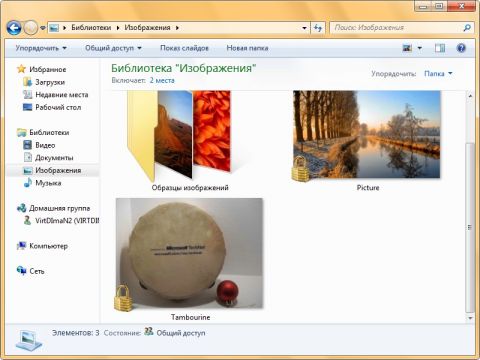Click the Рабочий стол desktop icon
Image resolution: width=480 pixels, height=360 pixels.
pyautogui.click(x=27, y=107)
